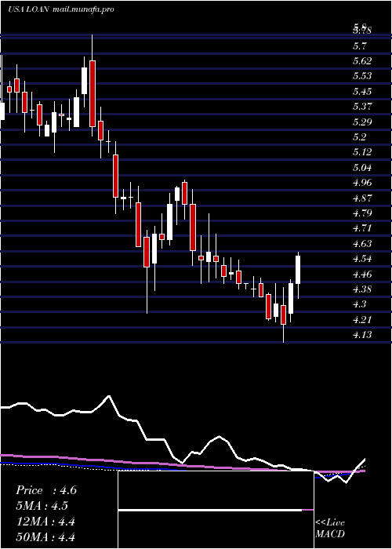Select the 4.87 price axis label

[x=362, y=198]
